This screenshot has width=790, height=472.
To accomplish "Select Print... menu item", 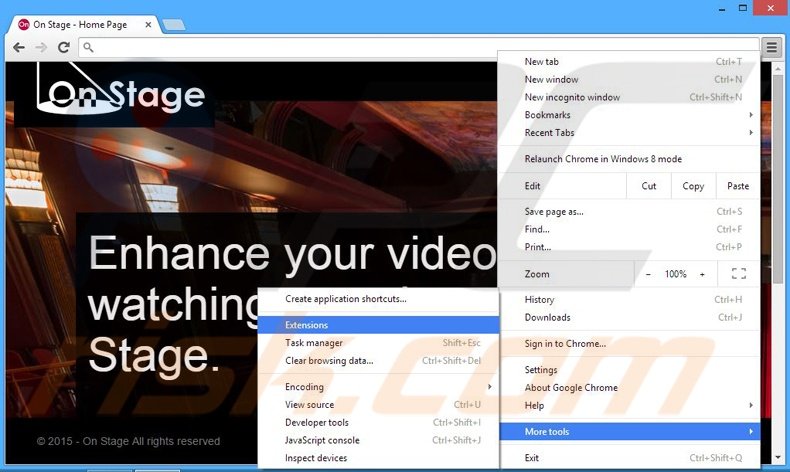I will (628, 247).
